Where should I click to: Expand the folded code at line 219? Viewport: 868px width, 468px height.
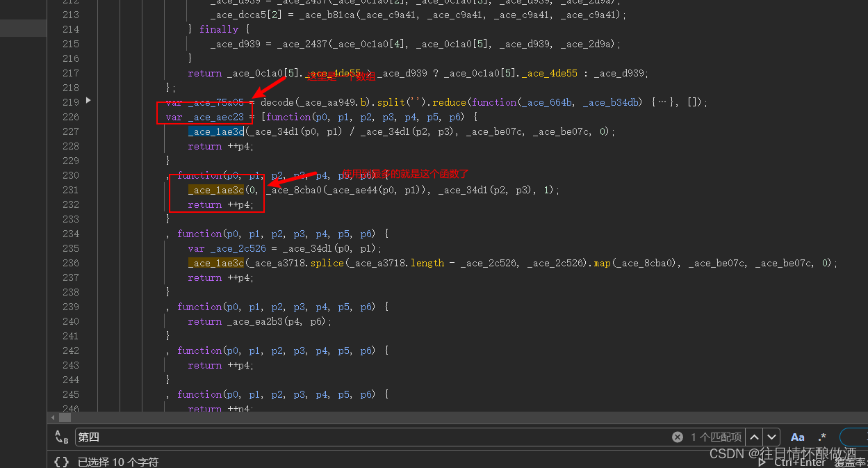coord(88,101)
